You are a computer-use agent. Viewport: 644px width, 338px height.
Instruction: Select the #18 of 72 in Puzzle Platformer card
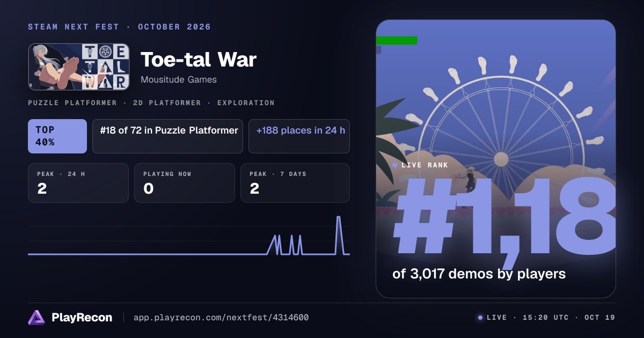[167, 136]
